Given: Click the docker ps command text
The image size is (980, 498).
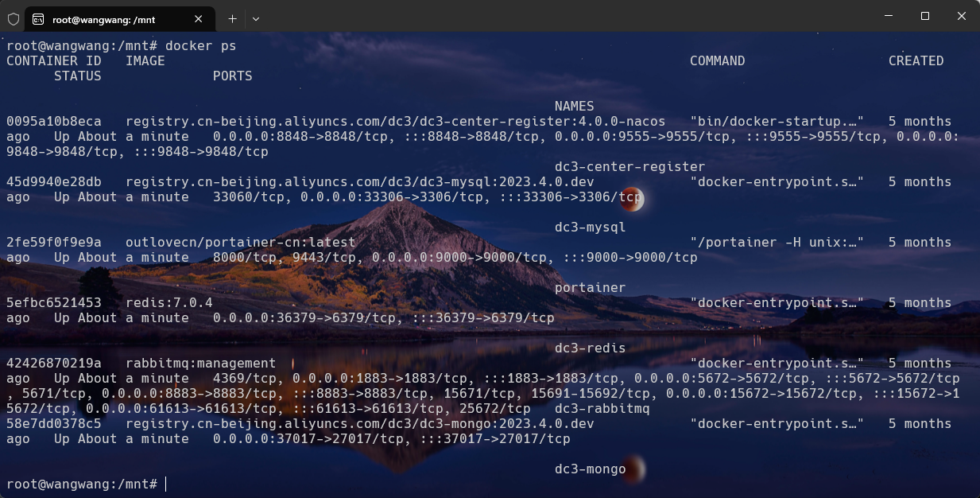Looking at the screenshot, I should click(x=200, y=46).
